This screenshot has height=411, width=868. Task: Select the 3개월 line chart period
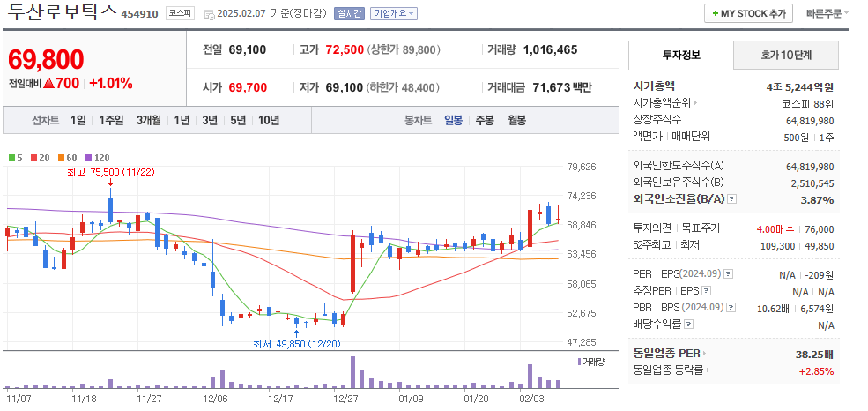point(148,120)
